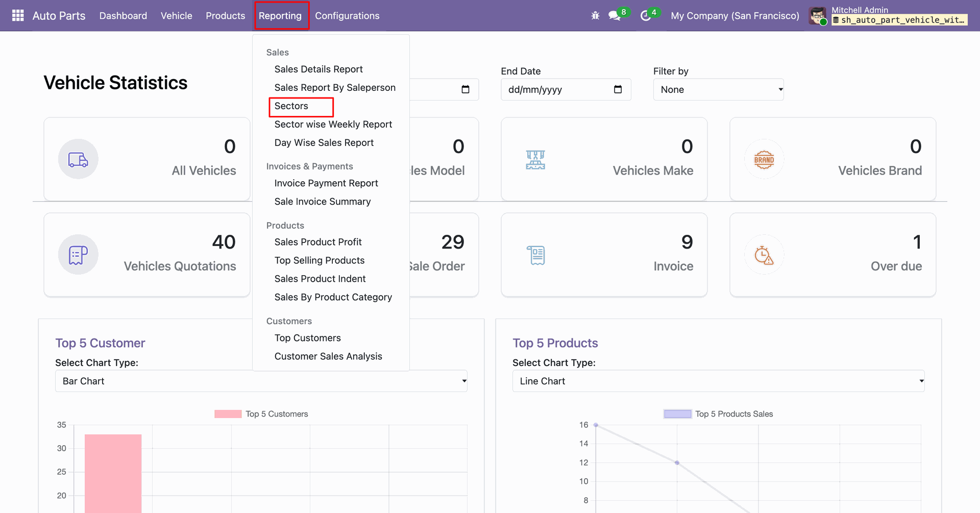980x513 pixels.
Task: Click the Top 5 Products heading
Action: coord(555,343)
